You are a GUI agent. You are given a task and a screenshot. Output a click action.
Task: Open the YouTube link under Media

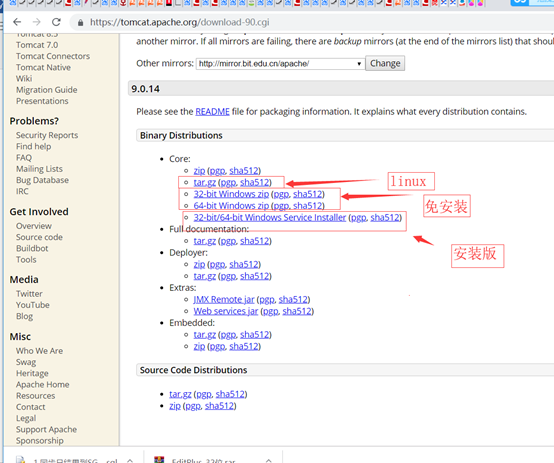(33, 305)
